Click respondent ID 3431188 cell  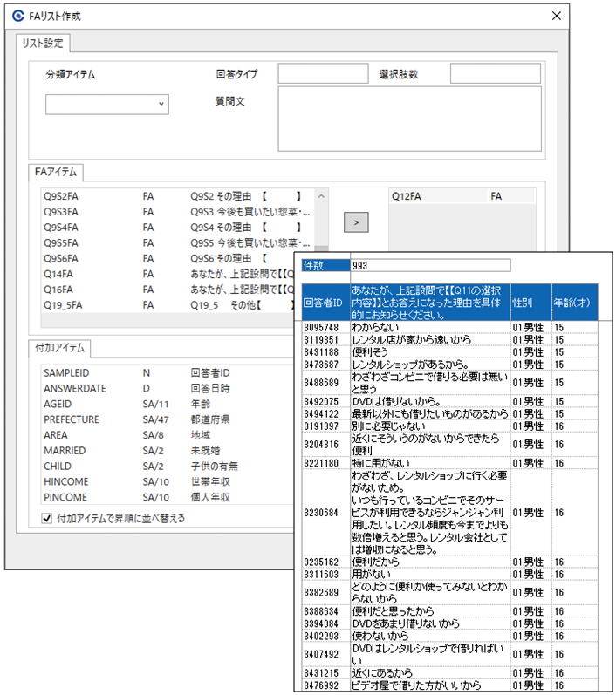coord(326,352)
